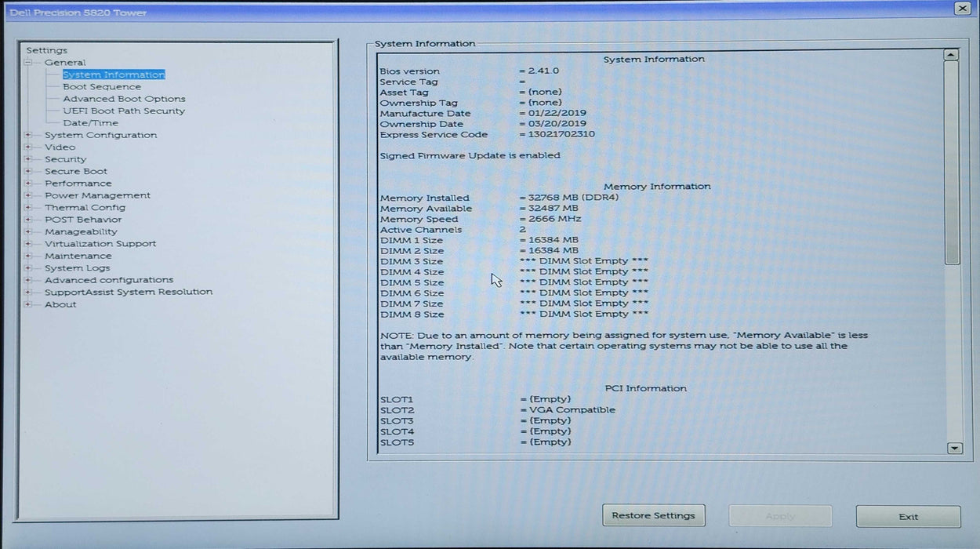The width and height of the screenshot is (980, 549).
Task: Expand the POST Behavior node
Action: click(x=28, y=220)
